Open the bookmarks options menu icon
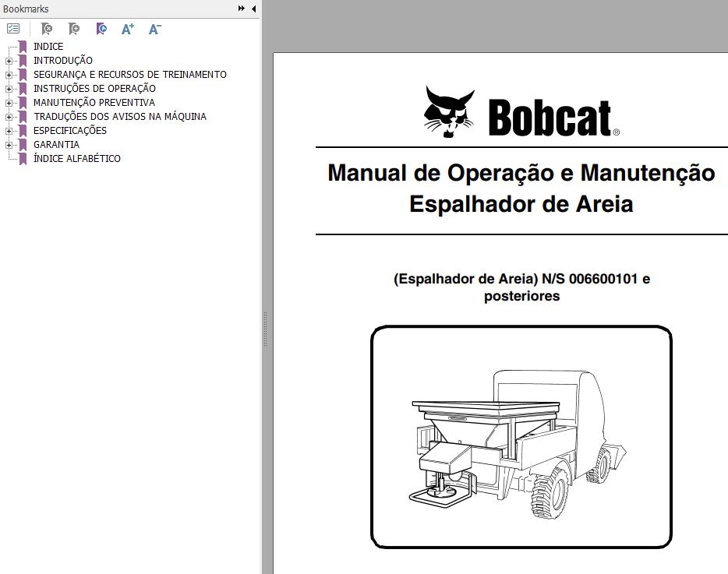This screenshot has height=574, width=728. 13,29
